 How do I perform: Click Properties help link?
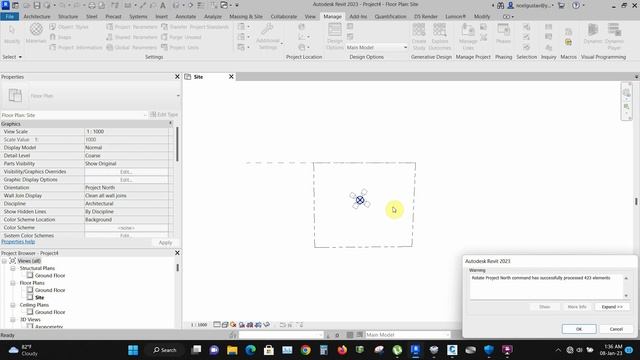18,242
